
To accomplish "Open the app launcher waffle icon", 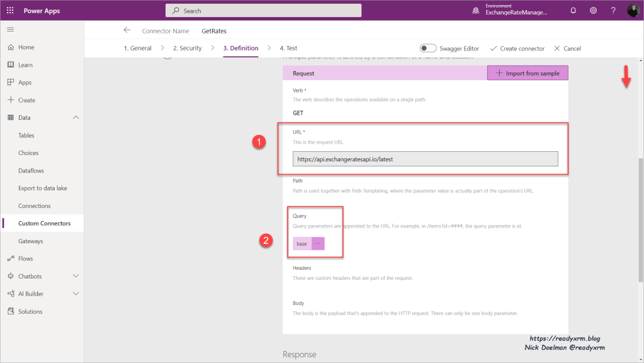I will click(x=10, y=11).
